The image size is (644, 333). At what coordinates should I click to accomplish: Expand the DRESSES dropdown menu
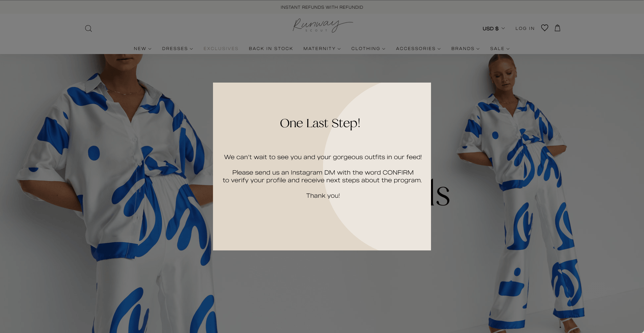tap(177, 49)
